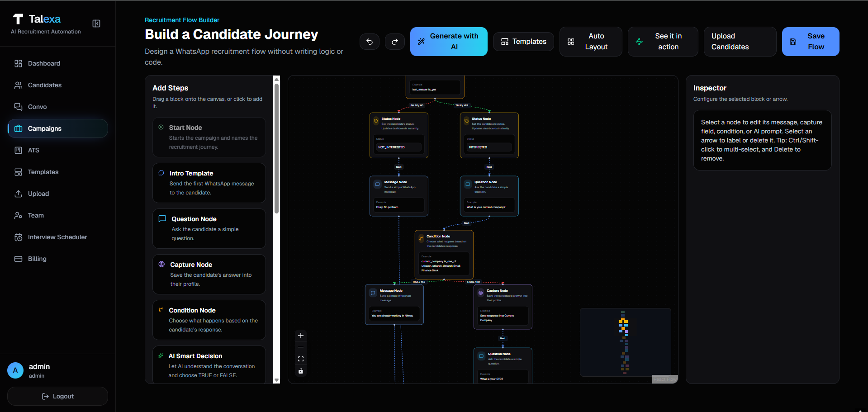Click the 'Next' edge label under NOT_INTERESTED node
Viewport: 868px width, 412px height.
[399, 167]
